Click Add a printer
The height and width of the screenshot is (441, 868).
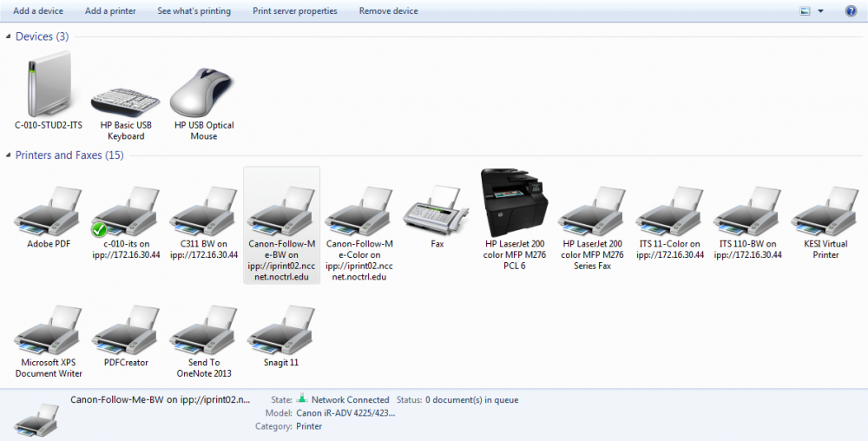point(110,10)
